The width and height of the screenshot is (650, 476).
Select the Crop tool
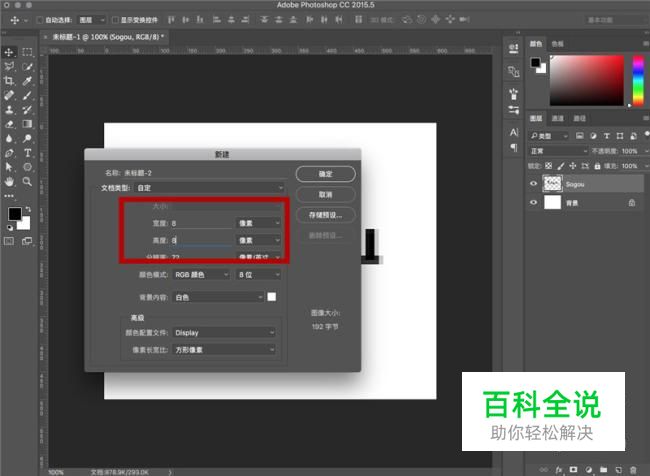(x=9, y=81)
